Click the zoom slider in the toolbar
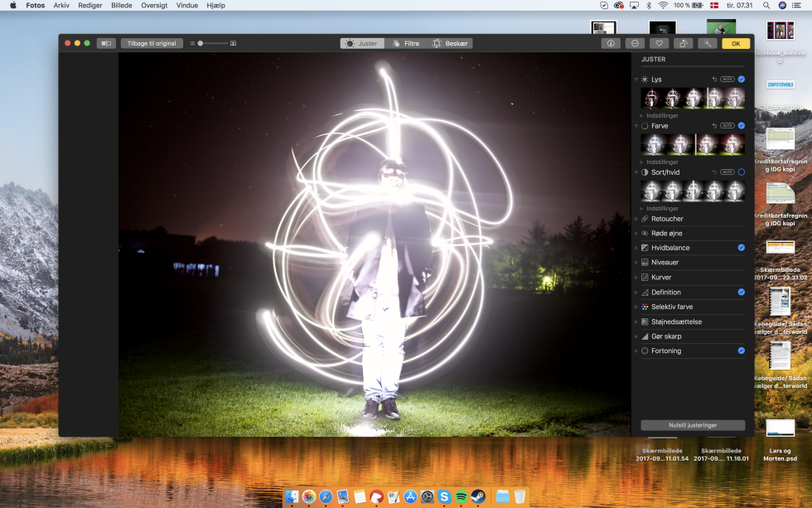 point(212,43)
